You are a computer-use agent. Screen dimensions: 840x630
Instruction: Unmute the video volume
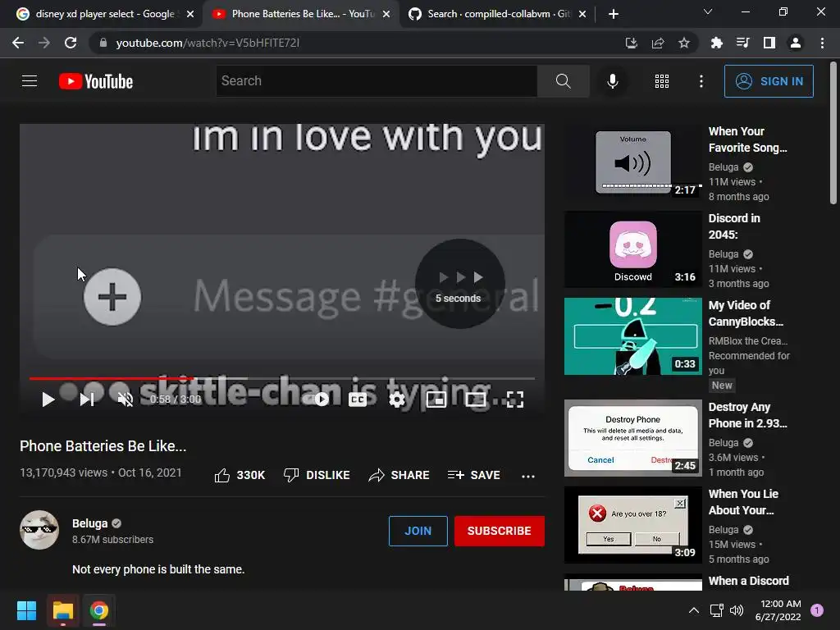tap(125, 399)
